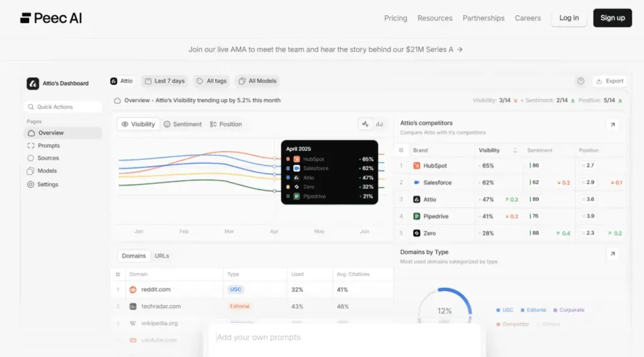Switch to the Position tab
The height and width of the screenshot is (357, 644).
226,124
